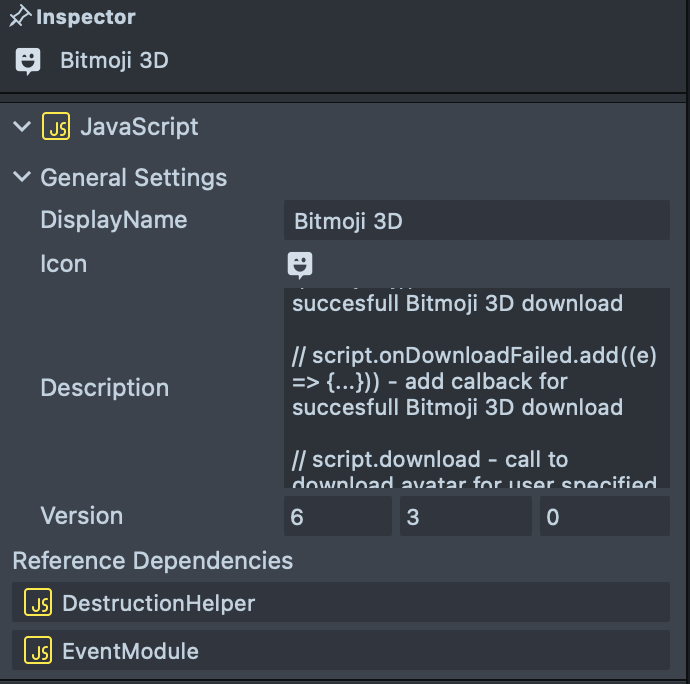Viewport: 690px width, 684px height.
Task: Collapse the JavaScript section chevron
Action: click(21, 127)
